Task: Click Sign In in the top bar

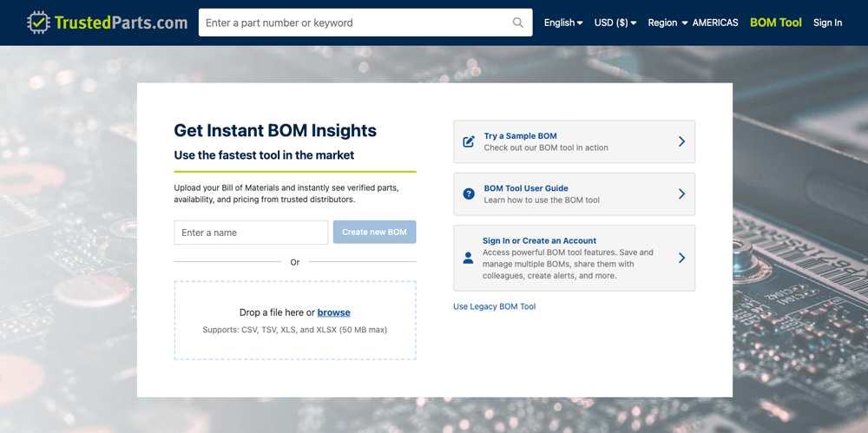Action: coord(827,23)
